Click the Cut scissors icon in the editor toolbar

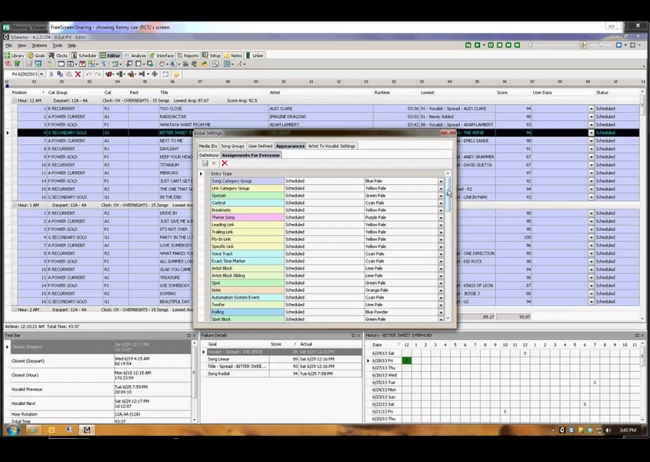tap(51, 74)
